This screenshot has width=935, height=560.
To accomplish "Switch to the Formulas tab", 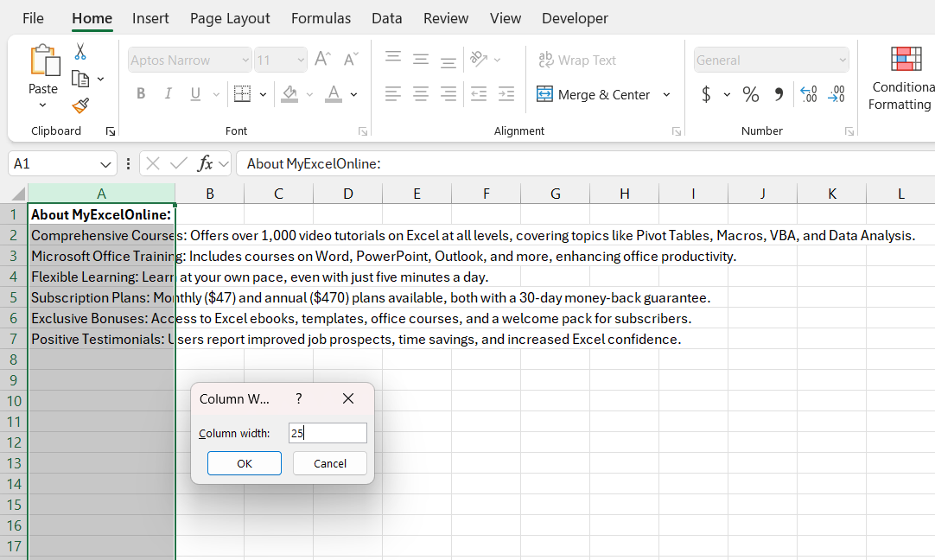I will coord(321,18).
